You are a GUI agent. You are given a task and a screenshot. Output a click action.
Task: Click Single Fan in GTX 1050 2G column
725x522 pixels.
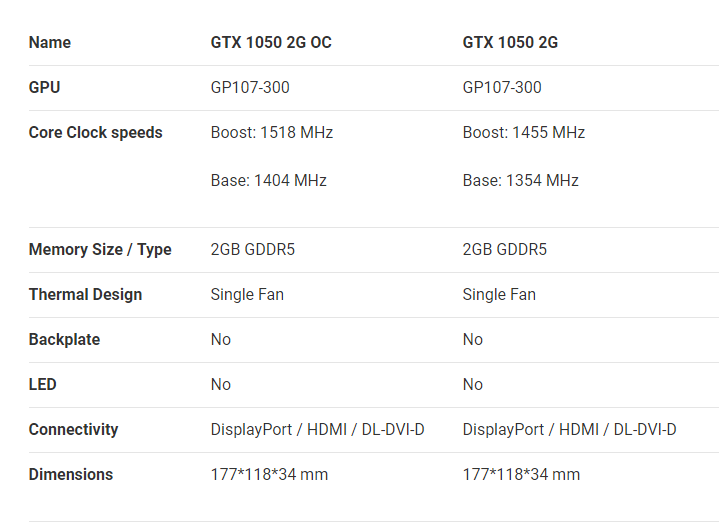coord(499,295)
